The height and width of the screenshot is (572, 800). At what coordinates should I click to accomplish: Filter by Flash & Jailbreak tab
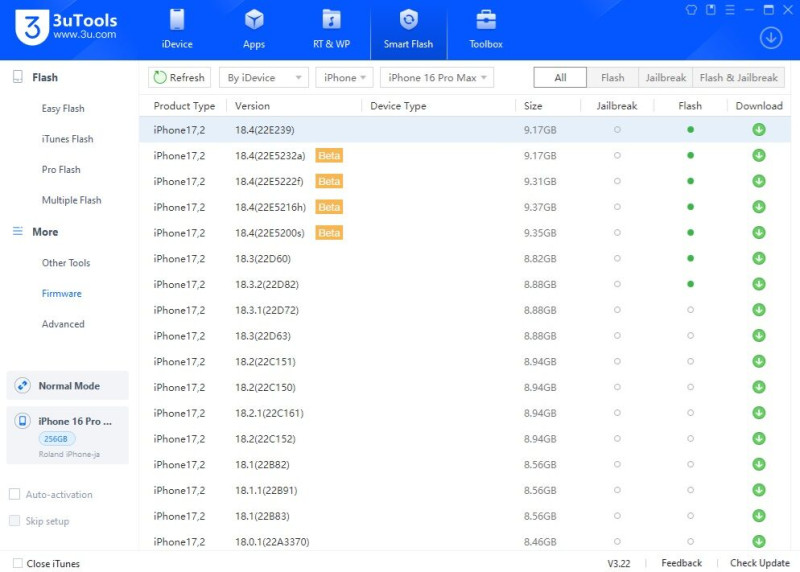738,78
